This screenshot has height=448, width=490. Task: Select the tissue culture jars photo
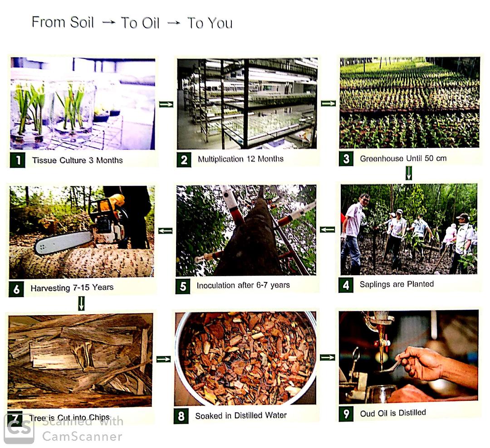pos(83,103)
